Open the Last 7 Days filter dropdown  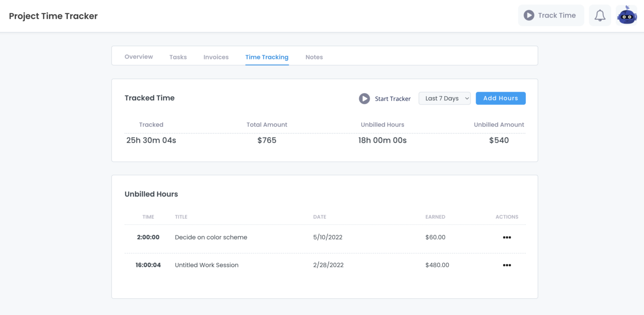(444, 98)
